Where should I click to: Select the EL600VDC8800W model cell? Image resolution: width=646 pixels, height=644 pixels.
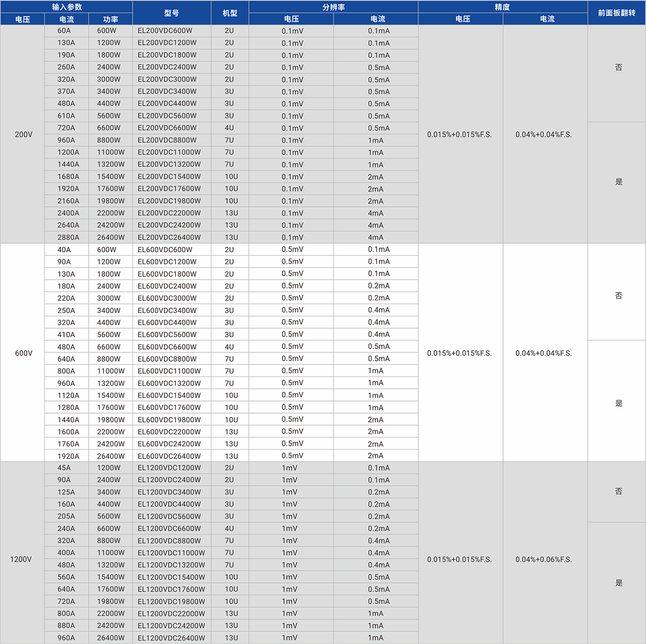pyautogui.click(x=167, y=359)
